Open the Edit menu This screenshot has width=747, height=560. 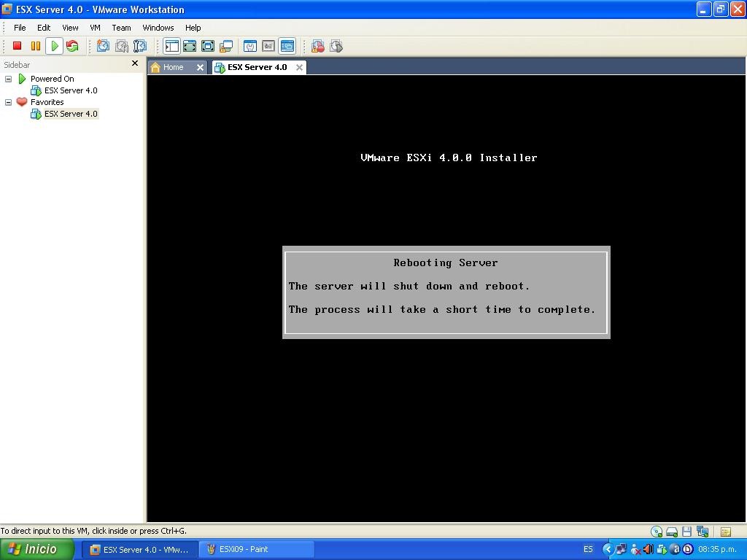click(x=44, y=28)
